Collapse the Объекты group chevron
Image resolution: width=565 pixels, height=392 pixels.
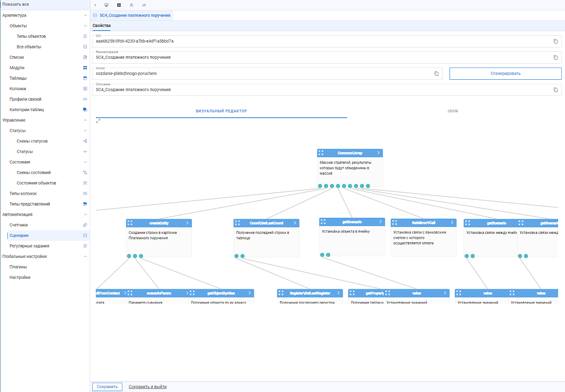85,26
